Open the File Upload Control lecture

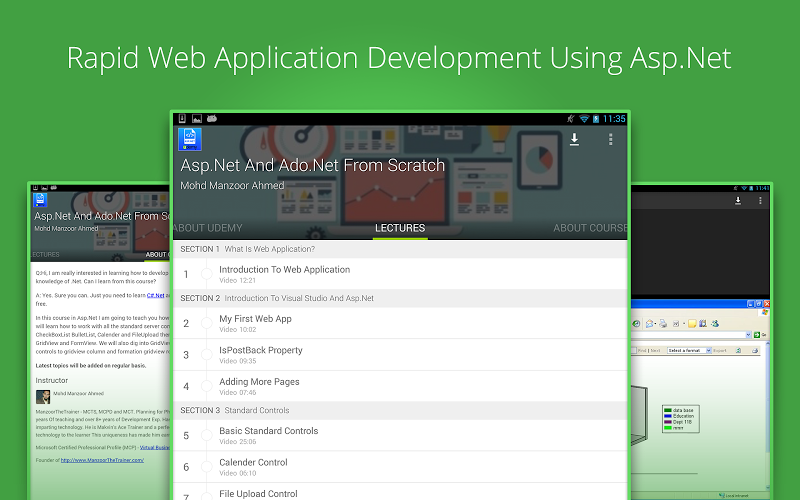pyautogui.click(x=258, y=493)
